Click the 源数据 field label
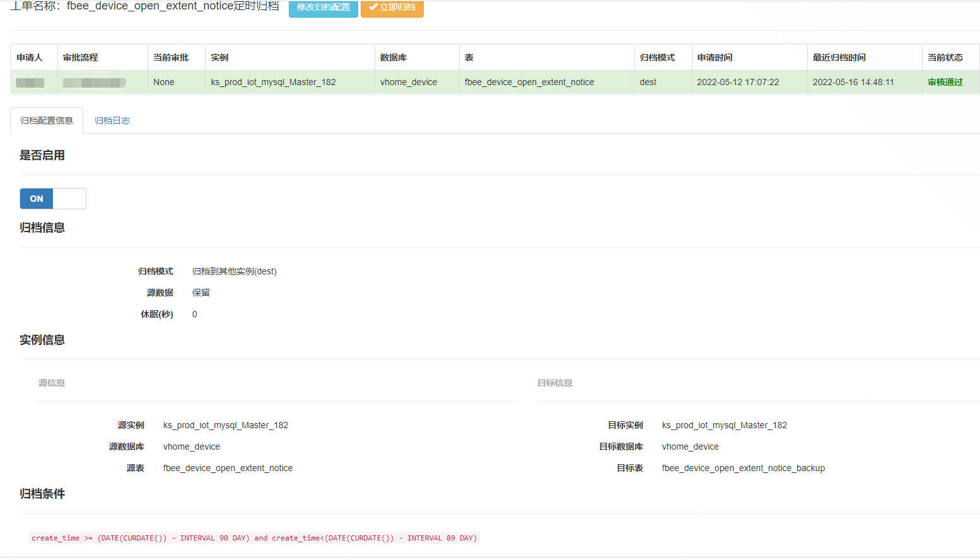Image resolution: width=980 pixels, height=560 pixels. (160, 293)
